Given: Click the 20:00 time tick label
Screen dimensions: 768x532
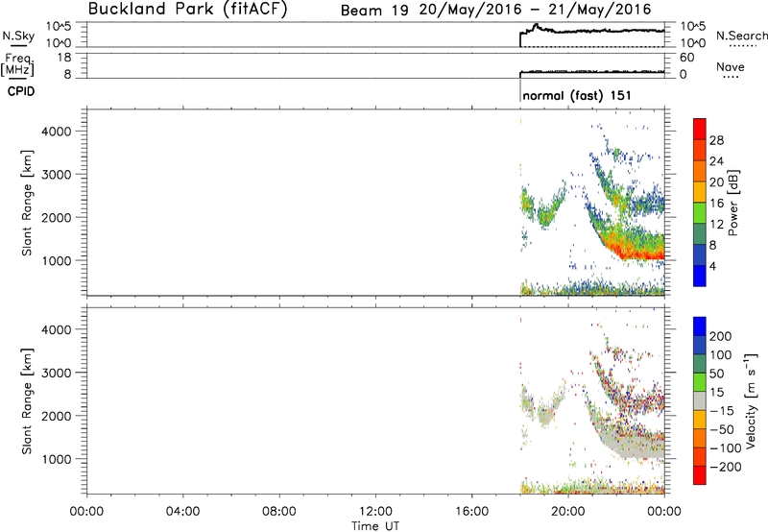Looking at the screenshot, I should click(568, 512).
